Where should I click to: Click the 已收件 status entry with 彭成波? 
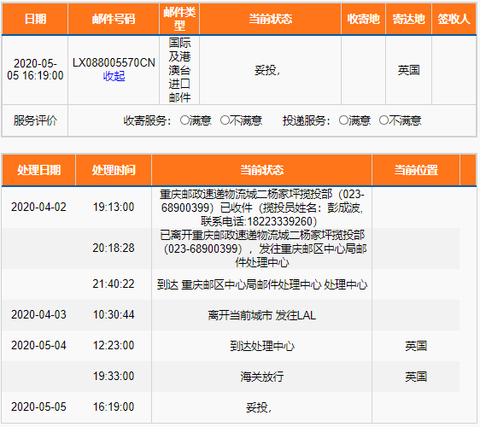(262, 207)
